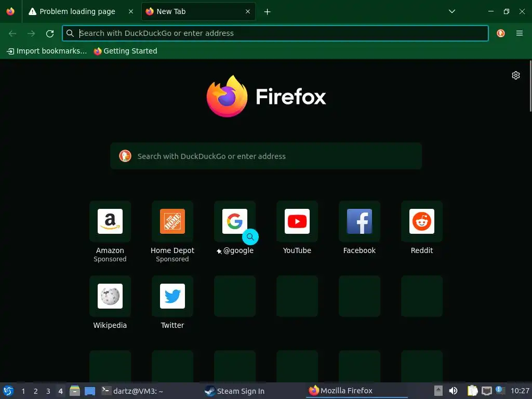Screen dimensions: 532x399
Task: Click the update notifier tray icon
Action: (x=500, y=390)
